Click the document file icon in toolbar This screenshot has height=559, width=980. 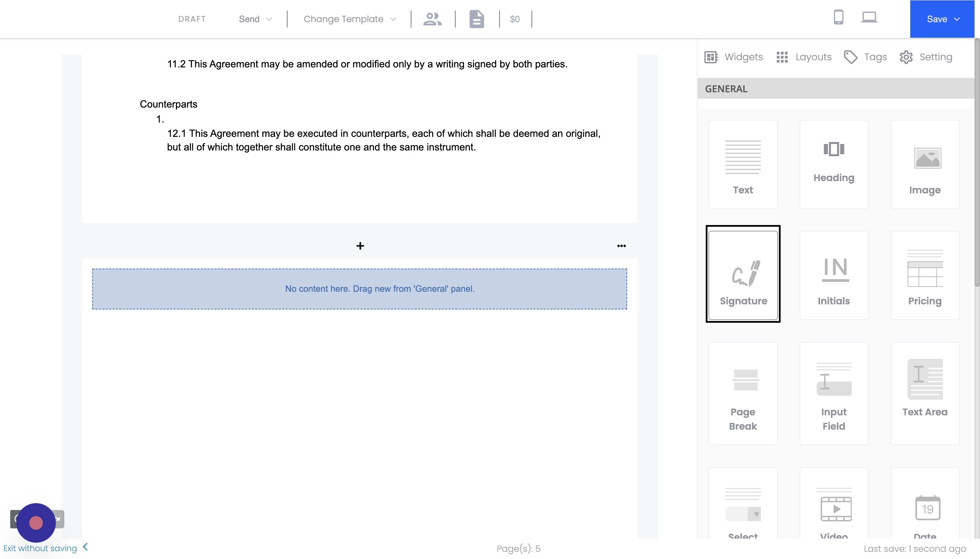tap(477, 19)
